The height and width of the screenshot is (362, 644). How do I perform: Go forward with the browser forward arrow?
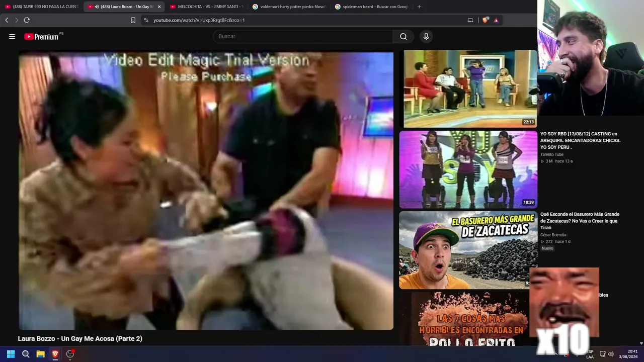tap(17, 20)
